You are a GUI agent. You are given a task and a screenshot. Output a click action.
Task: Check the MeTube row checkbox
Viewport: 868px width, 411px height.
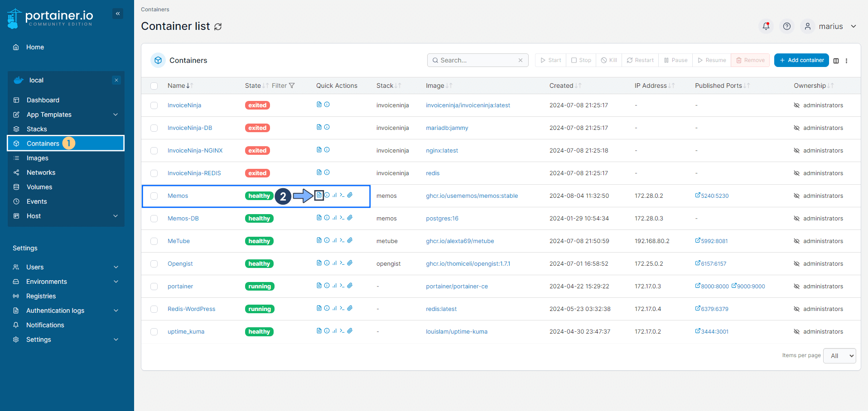(x=154, y=241)
